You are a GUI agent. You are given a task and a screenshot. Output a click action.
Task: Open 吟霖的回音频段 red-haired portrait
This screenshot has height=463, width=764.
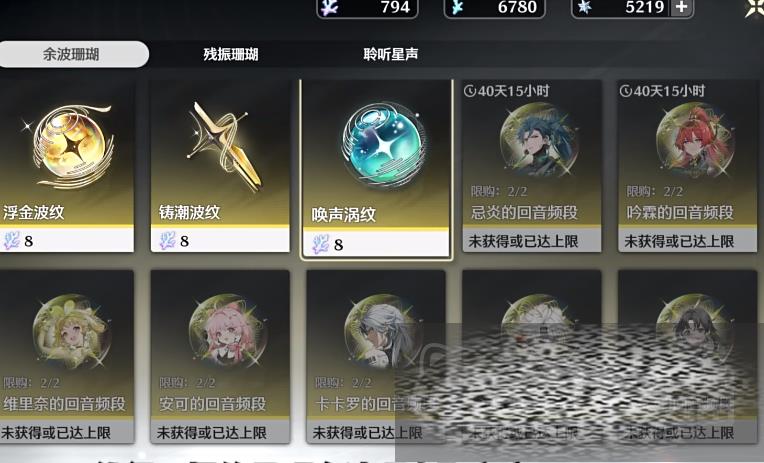[x=694, y=140]
